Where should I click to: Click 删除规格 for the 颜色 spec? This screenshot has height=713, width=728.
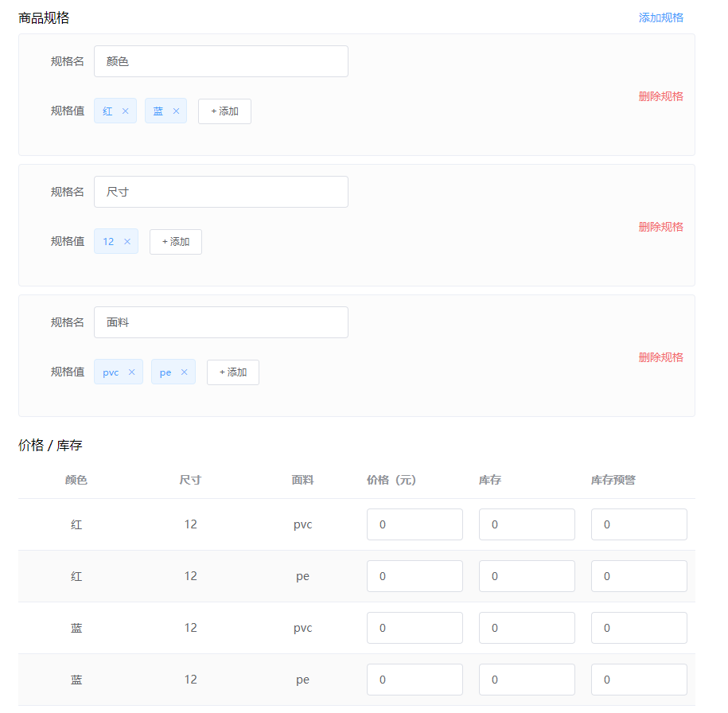661,95
